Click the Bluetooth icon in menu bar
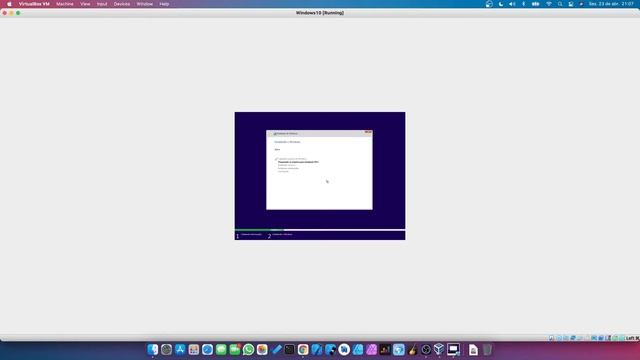640x360 pixels. 524,4
